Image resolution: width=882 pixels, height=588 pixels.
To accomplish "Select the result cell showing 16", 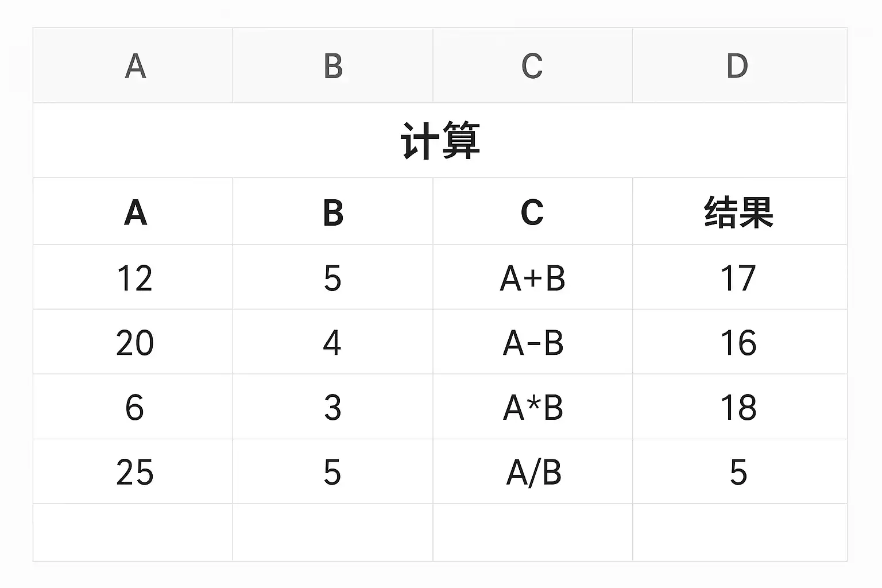I will [x=740, y=342].
